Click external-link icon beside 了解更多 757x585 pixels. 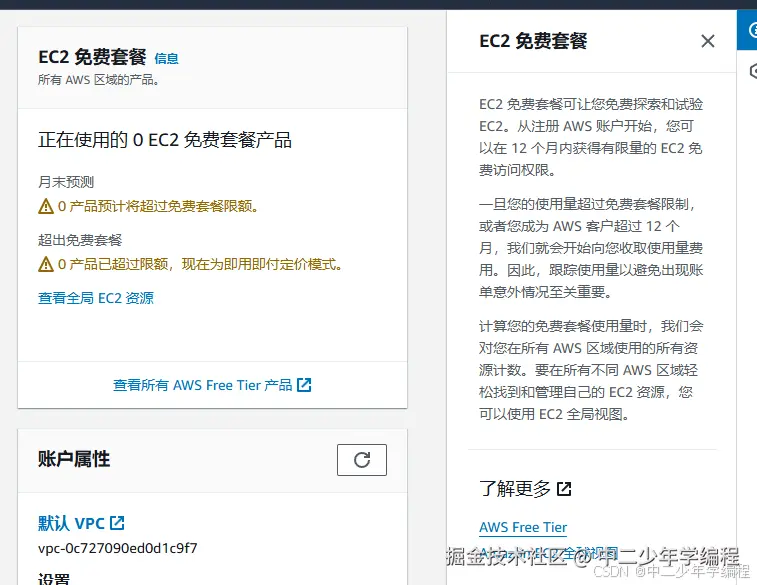coord(564,489)
